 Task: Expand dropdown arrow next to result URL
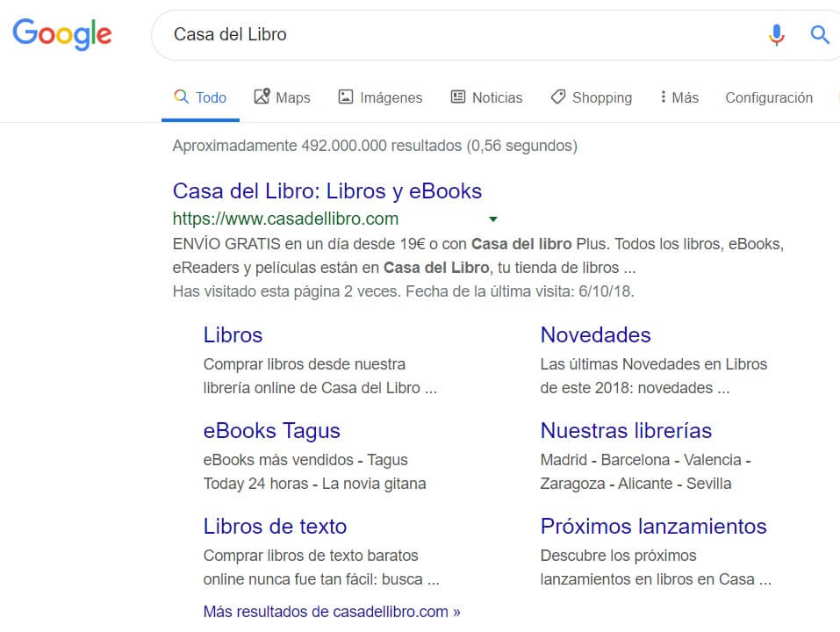click(493, 219)
